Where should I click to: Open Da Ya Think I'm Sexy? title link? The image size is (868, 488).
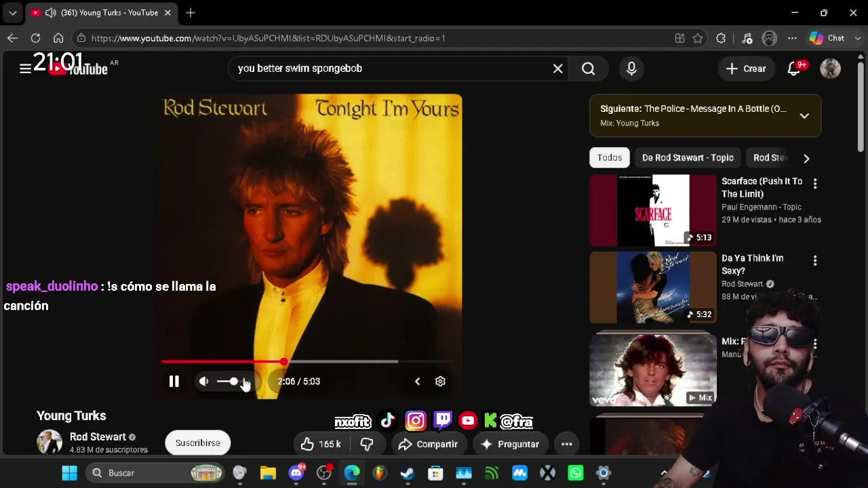pos(753,264)
